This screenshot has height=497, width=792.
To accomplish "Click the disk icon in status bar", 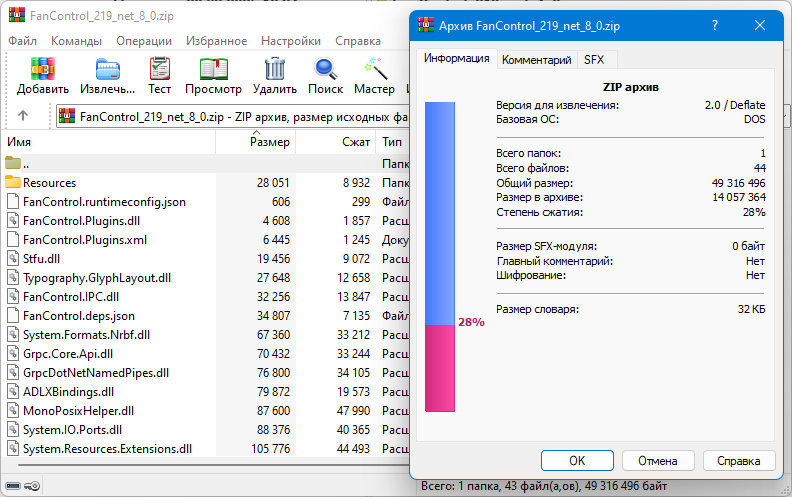I will point(13,486).
